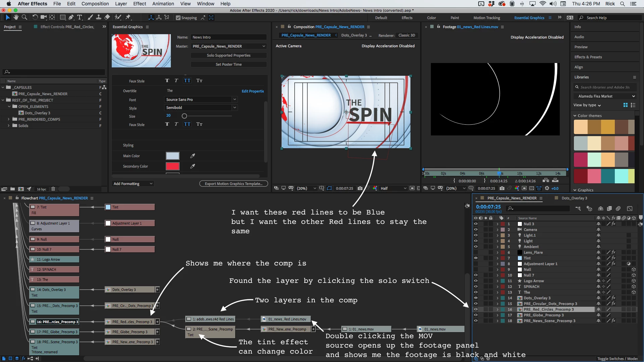644x362 pixels.
Task: Select the Rotation tool
Action: (35, 17)
